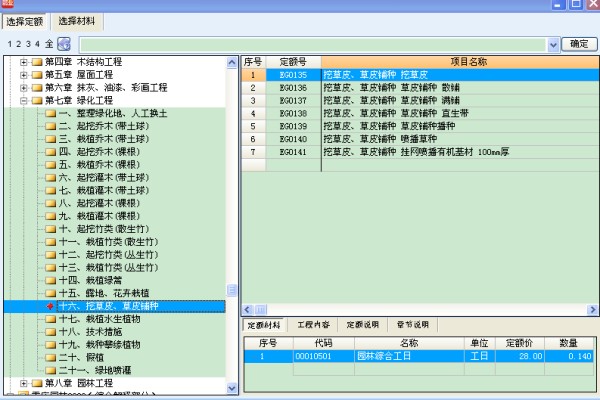Switch to the 工程内容 tab
Screen dimensions: 600x400
tap(313, 325)
